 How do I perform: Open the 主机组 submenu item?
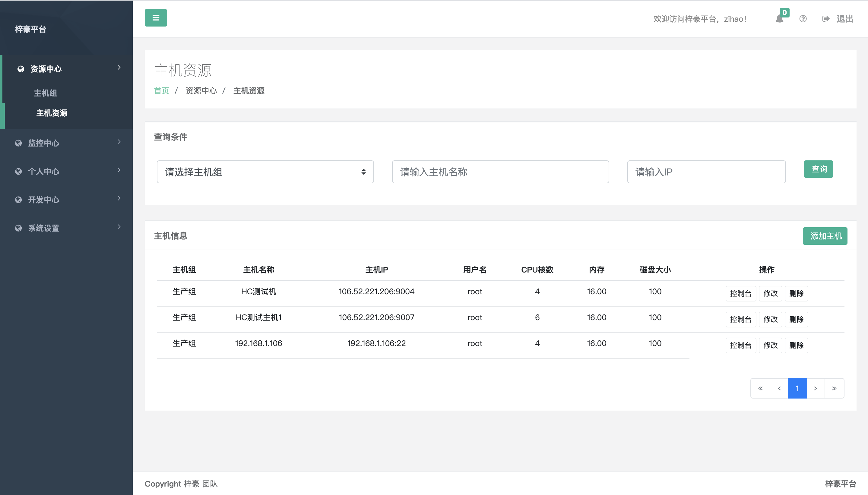pos(46,93)
